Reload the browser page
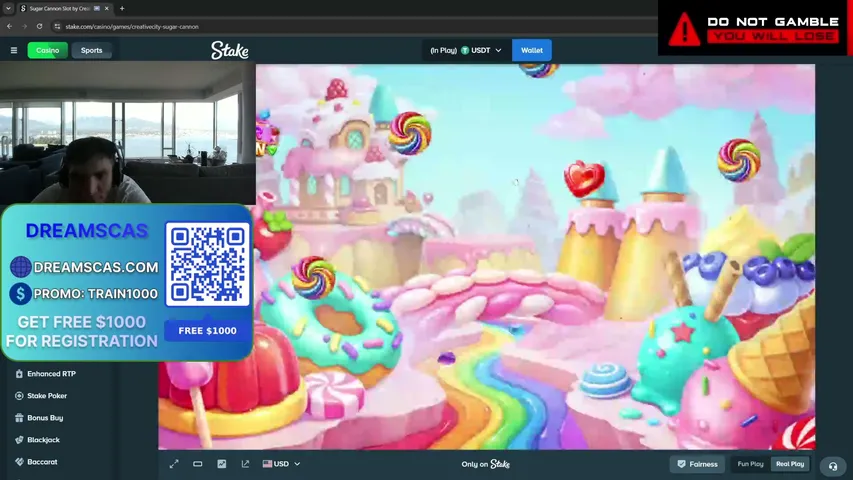The width and height of the screenshot is (853, 480). [39, 26]
